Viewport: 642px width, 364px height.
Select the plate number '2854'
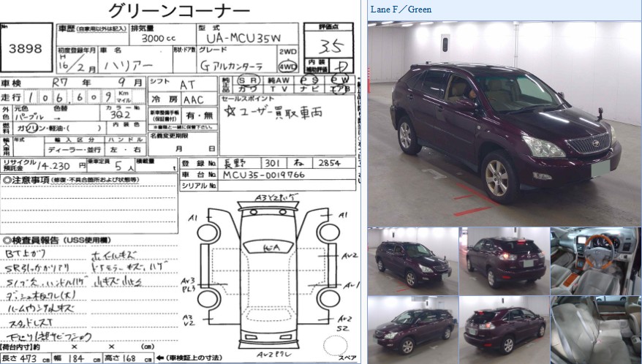[329, 164]
